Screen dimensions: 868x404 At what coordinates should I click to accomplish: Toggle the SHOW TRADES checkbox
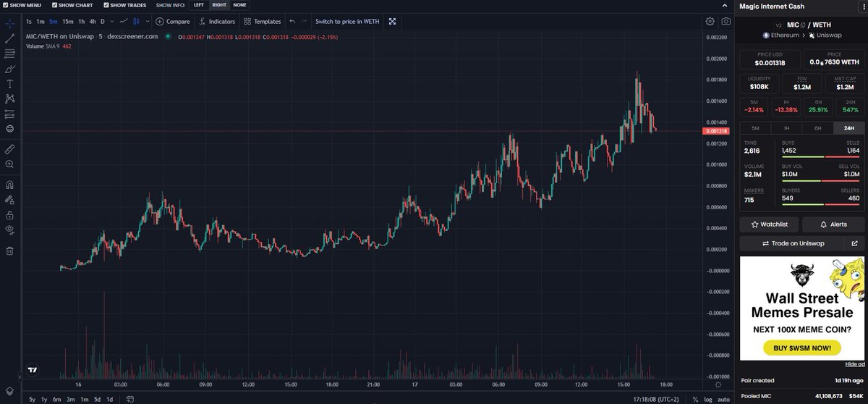[x=106, y=5]
